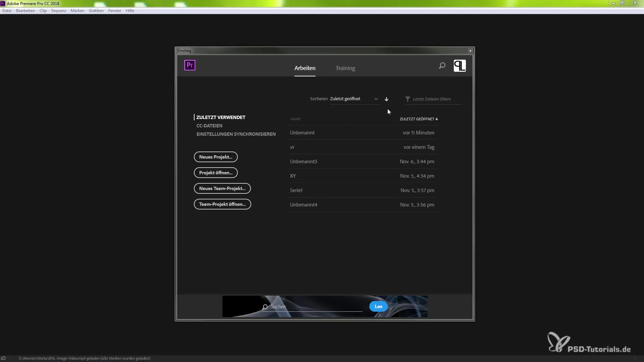
Task: Click the blue Los button
Action: (378, 306)
